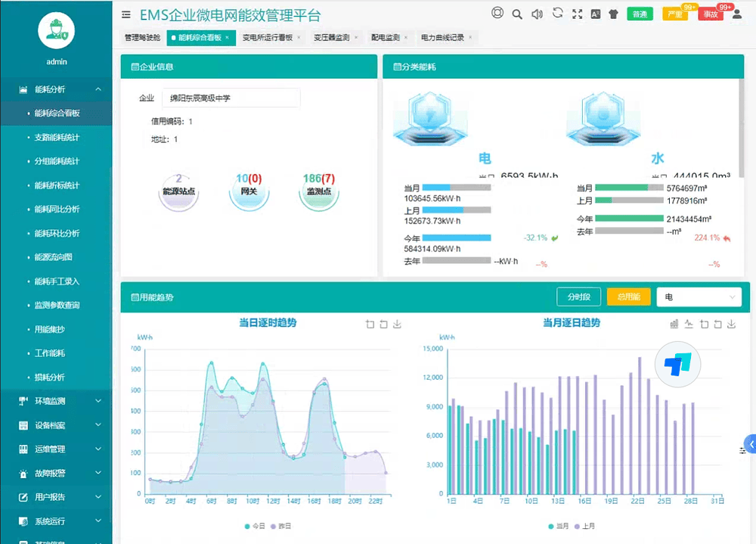Expand the 运维管理 sidebar section
The image size is (756, 544).
pyautogui.click(x=57, y=449)
